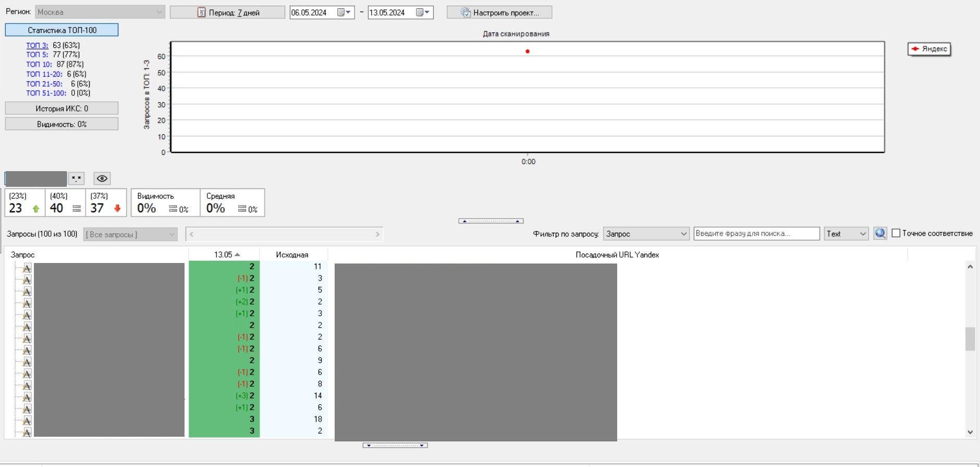
Task: Click the table scrollbar up arrow
Action: 970,267
